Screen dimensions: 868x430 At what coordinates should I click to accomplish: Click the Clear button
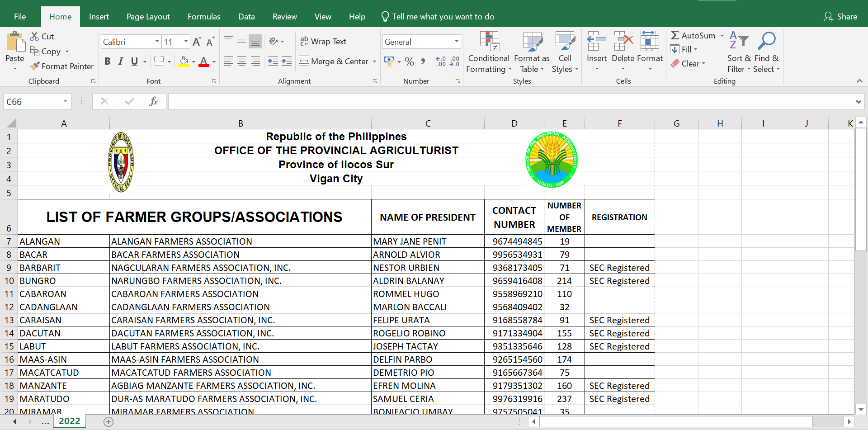coord(688,64)
